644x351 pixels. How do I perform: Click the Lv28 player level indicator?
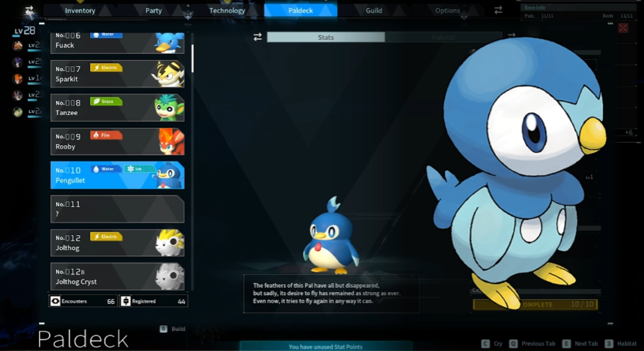point(25,31)
